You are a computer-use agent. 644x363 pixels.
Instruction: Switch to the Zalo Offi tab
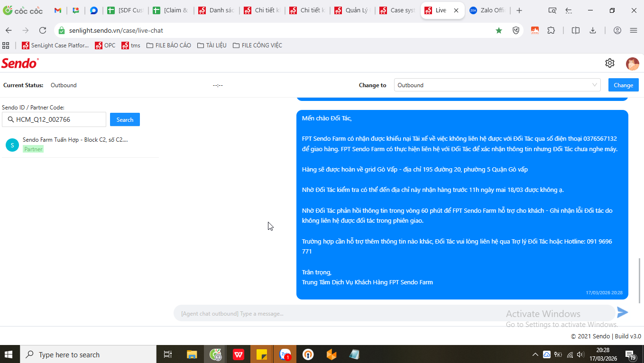tap(488, 10)
